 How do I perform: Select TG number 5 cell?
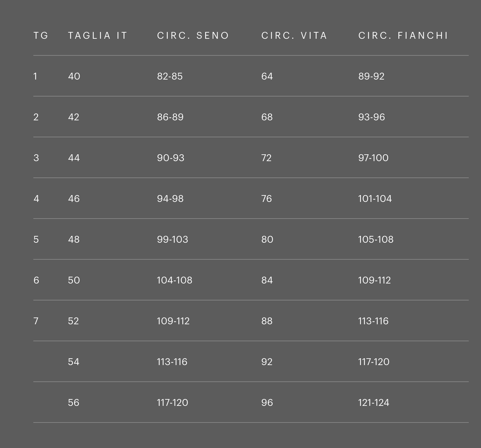pos(36,239)
